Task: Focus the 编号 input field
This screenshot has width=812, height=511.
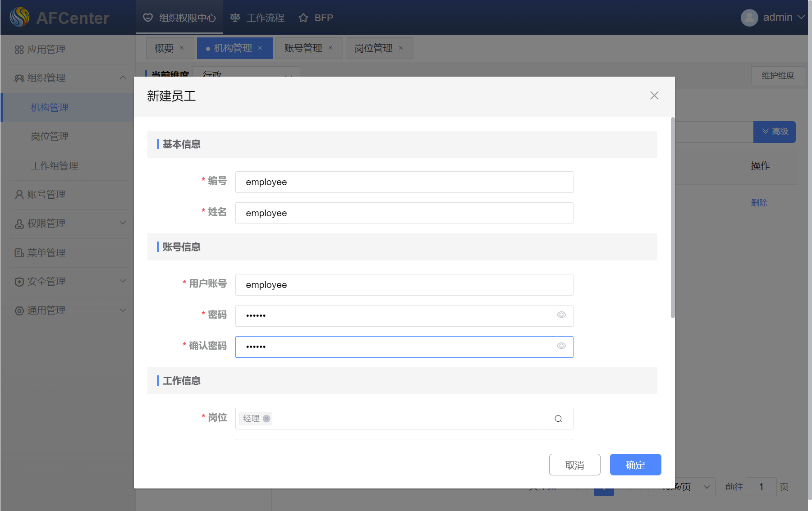Action: (404, 182)
